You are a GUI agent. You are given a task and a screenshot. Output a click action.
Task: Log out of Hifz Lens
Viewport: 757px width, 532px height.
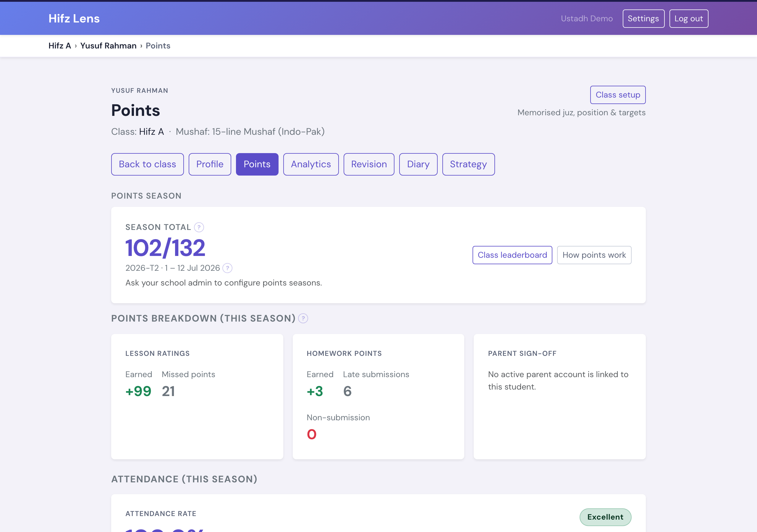coord(688,18)
